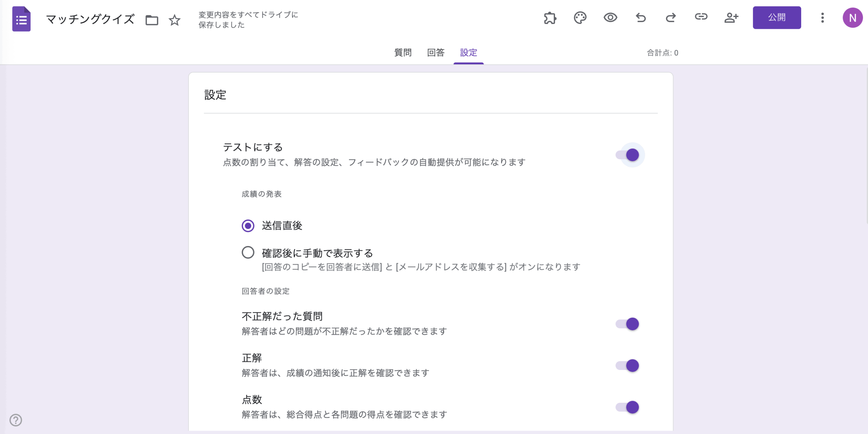Add collaborators to the form
The height and width of the screenshot is (434, 868).
[x=731, y=18]
